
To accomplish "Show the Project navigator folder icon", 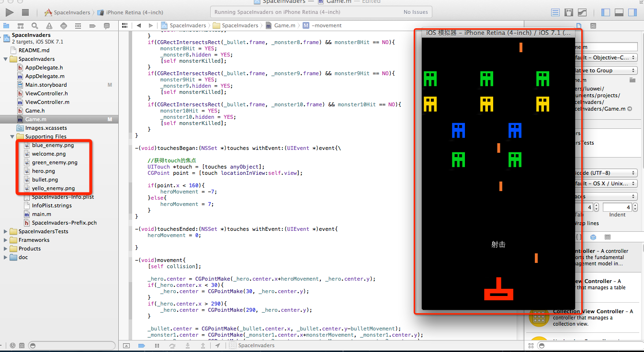I will (7, 25).
